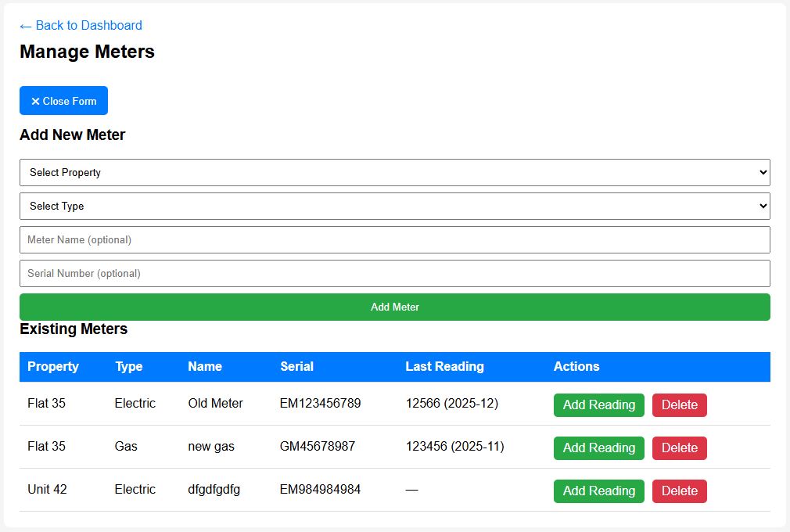Delete the Unit 42 dfgdfgdfg meter
The height and width of the screenshot is (532, 790).
(679, 491)
